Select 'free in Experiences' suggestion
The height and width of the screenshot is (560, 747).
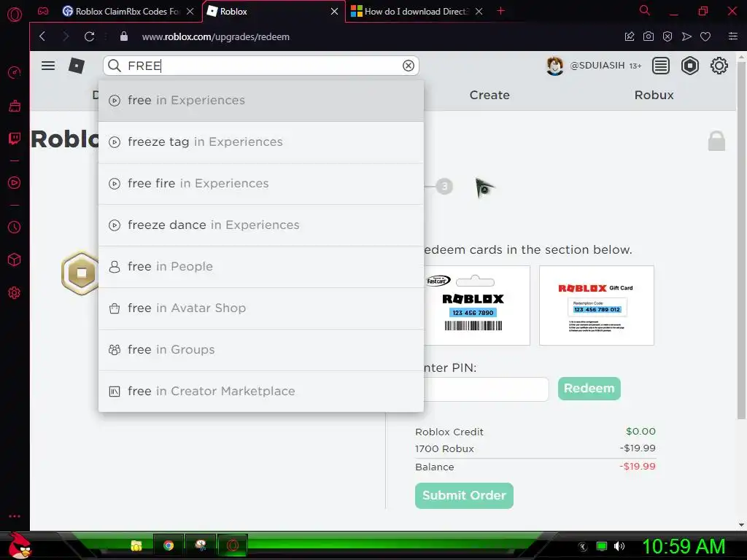(261, 101)
